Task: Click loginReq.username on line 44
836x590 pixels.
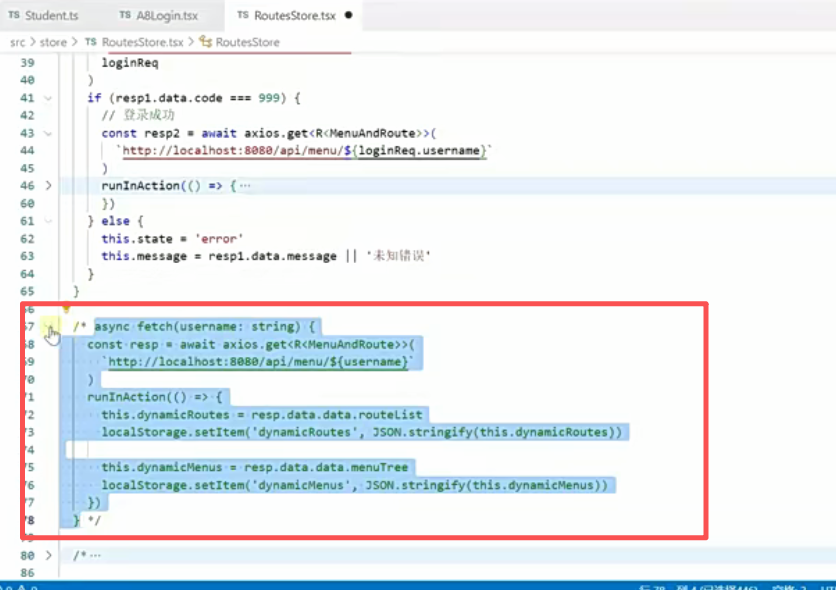Action: 419,151
